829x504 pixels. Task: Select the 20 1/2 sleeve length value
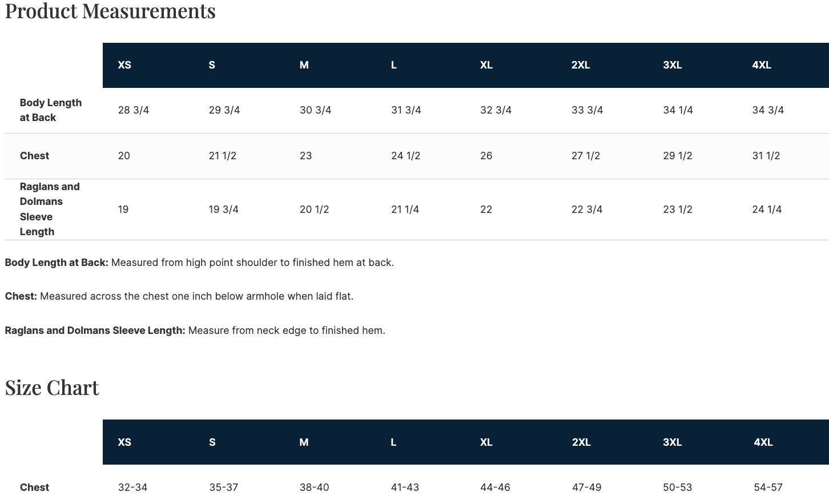click(x=314, y=209)
